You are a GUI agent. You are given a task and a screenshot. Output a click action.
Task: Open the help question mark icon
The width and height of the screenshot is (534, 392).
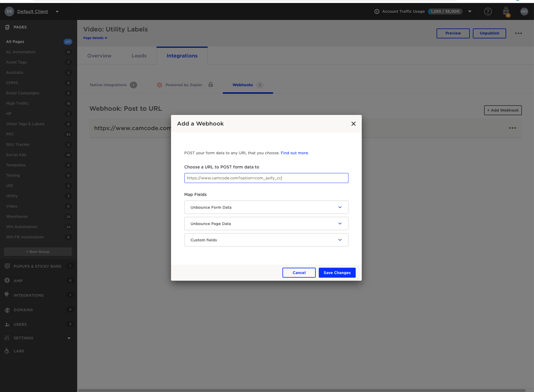(488, 11)
